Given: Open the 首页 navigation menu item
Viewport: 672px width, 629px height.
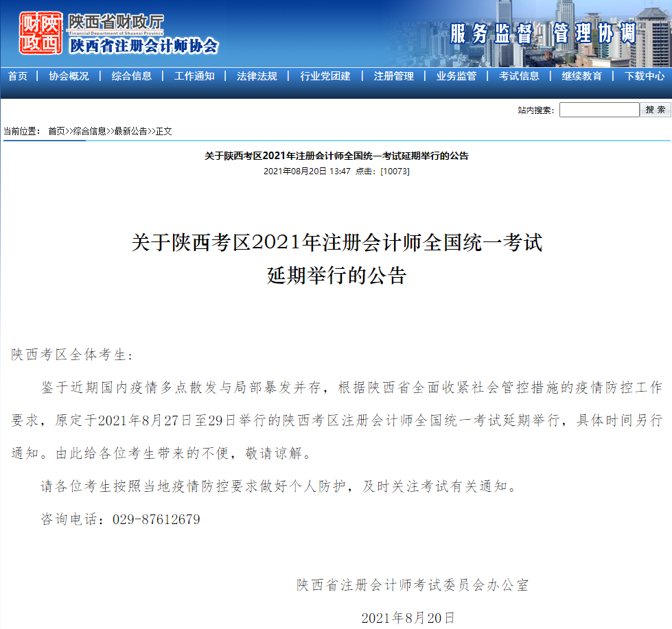Looking at the screenshot, I should (18, 76).
